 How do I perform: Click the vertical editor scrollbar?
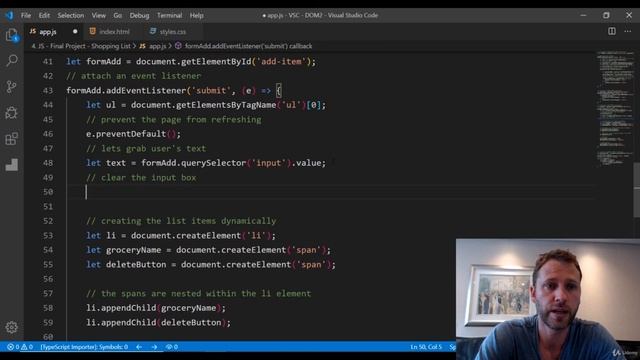point(636,190)
